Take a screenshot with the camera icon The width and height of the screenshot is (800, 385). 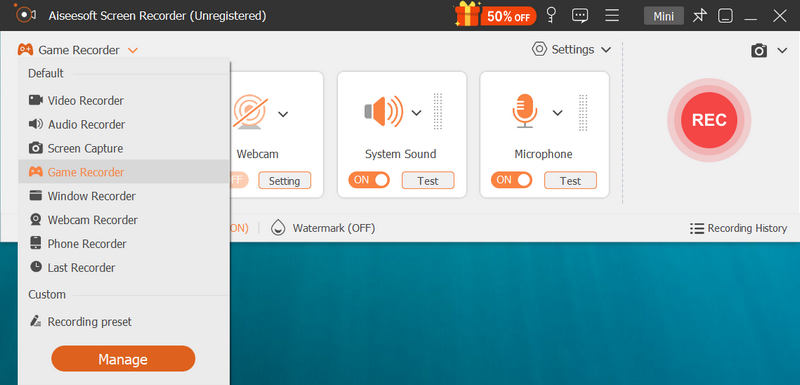(759, 50)
